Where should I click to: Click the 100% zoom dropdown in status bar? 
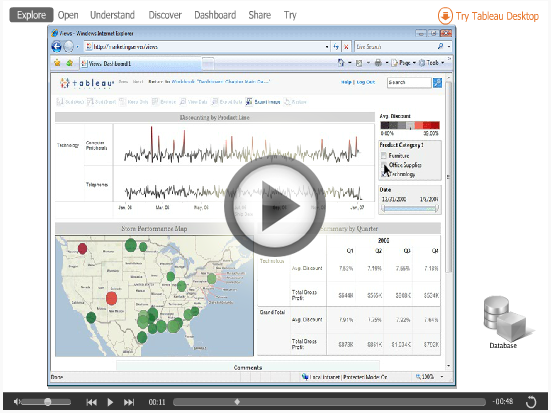point(429,377)
